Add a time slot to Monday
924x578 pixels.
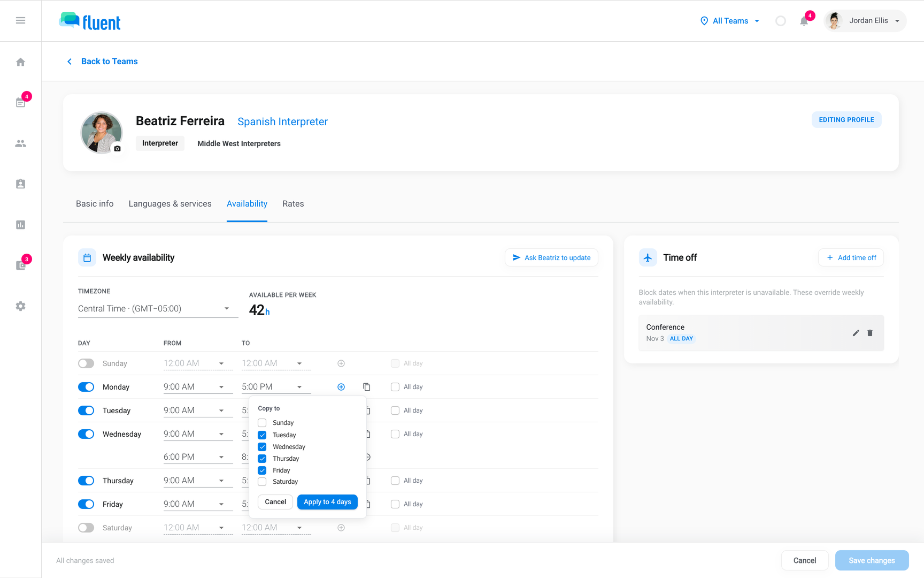[341, 387]
